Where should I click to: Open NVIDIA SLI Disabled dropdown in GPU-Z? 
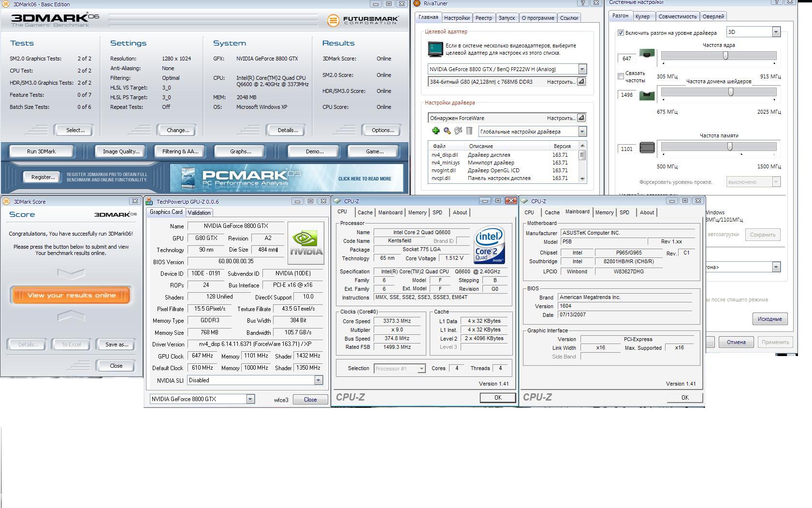tap(318, 380)
